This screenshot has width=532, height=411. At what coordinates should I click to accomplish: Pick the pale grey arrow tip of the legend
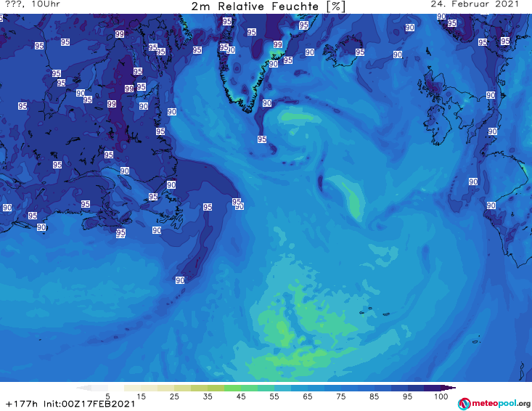[x=83, y=388]
